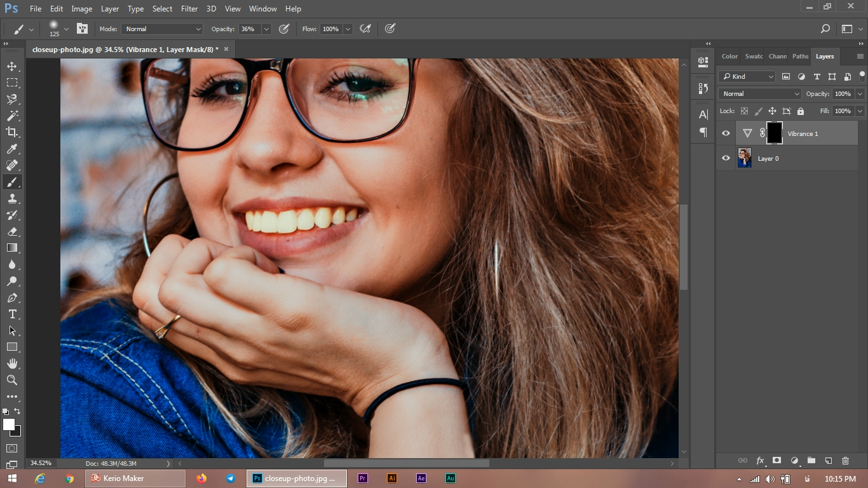The width and height of the screenshot is (868, 488).
Task: Open the Filter menu
Action: [x=189, y=9]
